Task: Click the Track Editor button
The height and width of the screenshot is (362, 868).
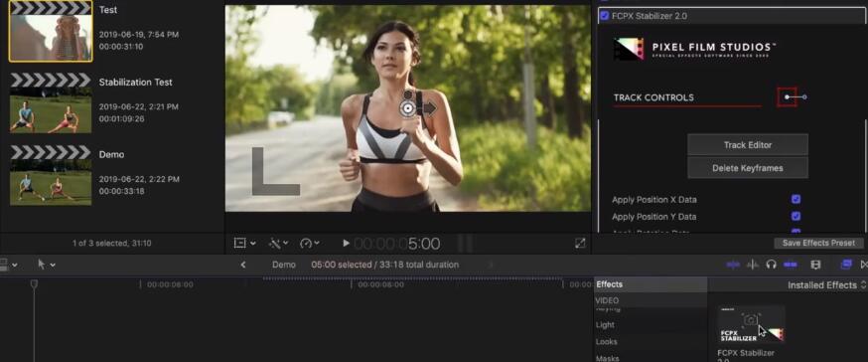Action: pos(747,144)
